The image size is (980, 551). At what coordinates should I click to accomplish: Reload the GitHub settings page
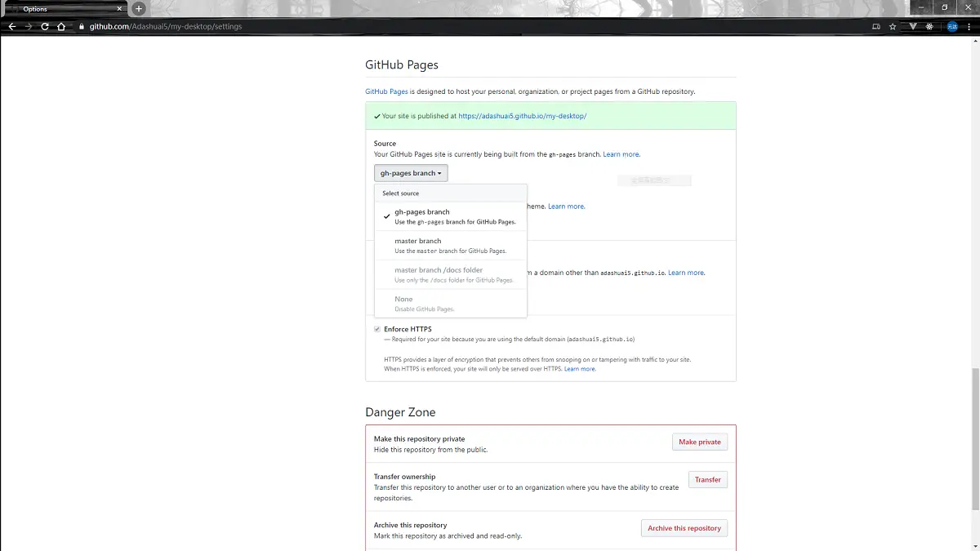click(x=45, y=26)
